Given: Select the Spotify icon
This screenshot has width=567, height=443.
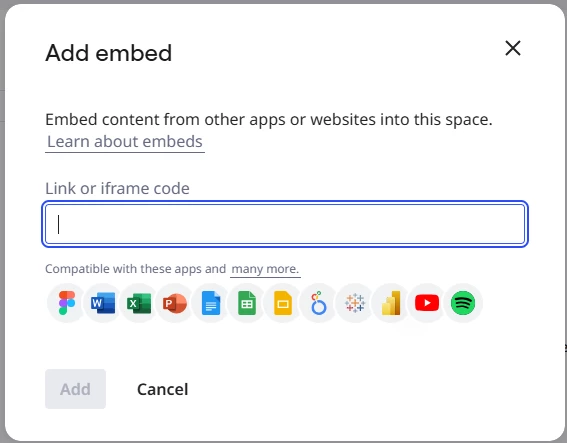Looking at the screenshot, I should tap(463, 303).
